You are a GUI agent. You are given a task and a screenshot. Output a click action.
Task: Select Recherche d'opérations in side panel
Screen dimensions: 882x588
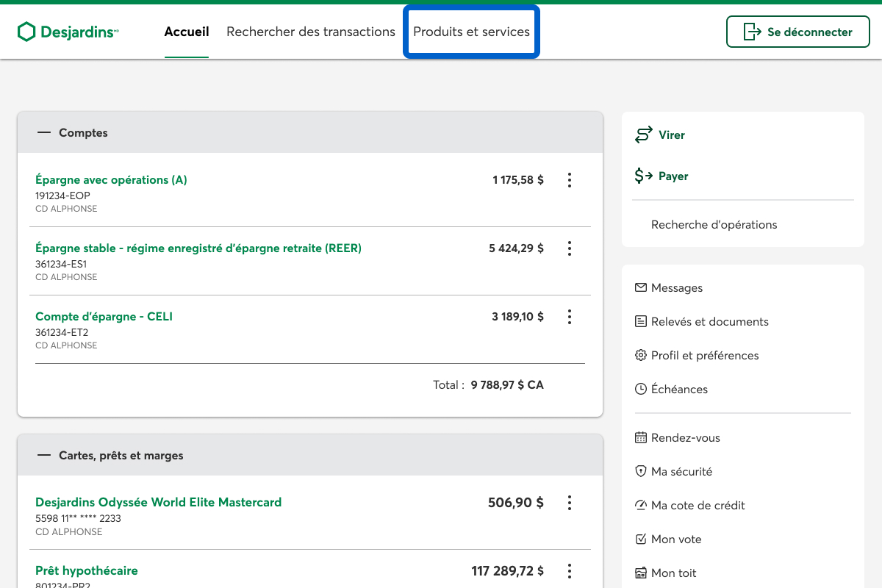[x=714, y=225]
